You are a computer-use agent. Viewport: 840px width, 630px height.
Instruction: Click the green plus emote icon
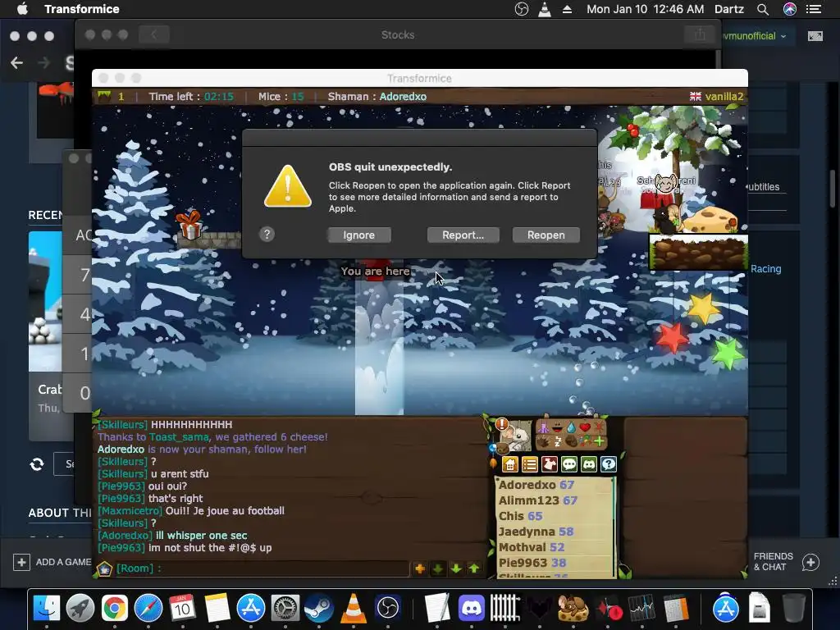pos(599,441)
